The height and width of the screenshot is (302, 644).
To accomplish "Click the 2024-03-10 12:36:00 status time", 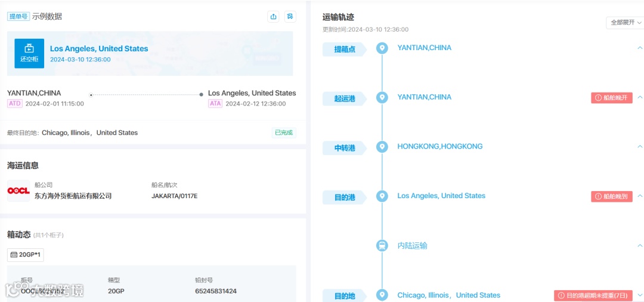I will [x=80, y=59].
